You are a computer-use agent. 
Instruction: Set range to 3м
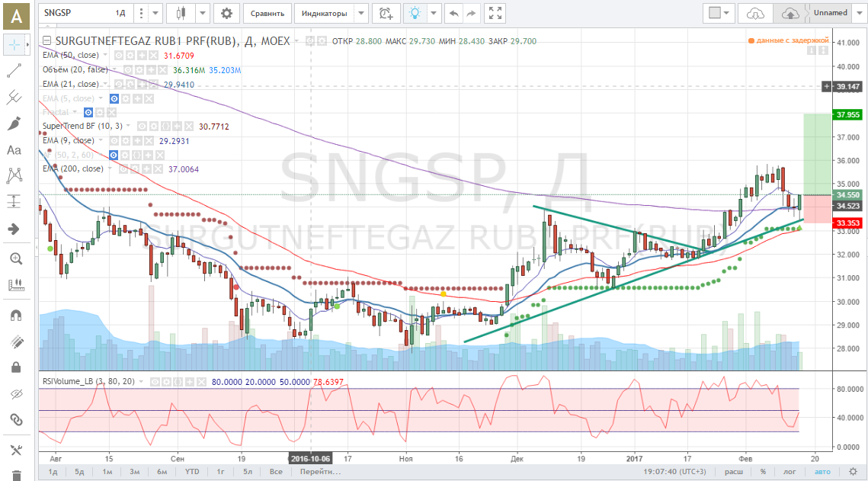pos(135,472)
